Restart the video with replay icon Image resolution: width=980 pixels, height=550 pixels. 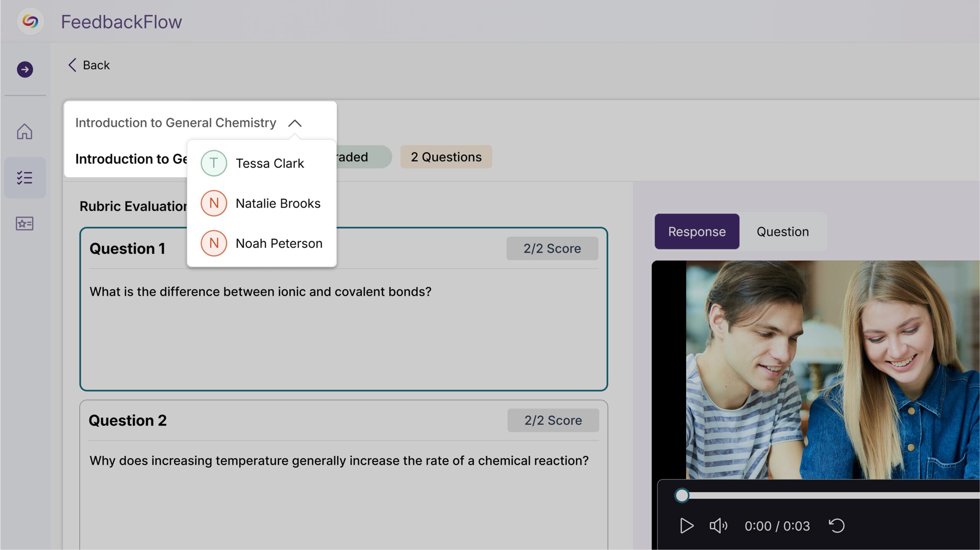836,525
